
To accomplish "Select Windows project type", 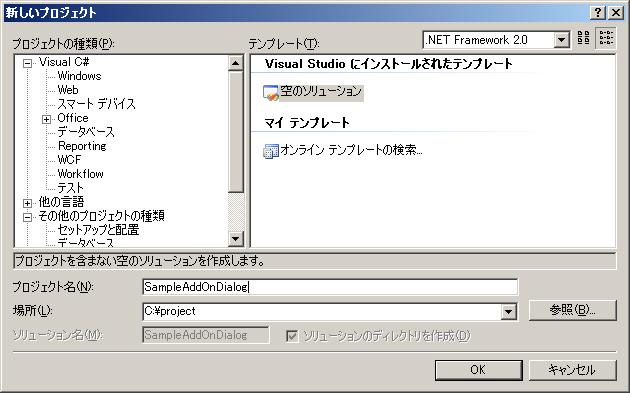I will click(79, 76).
